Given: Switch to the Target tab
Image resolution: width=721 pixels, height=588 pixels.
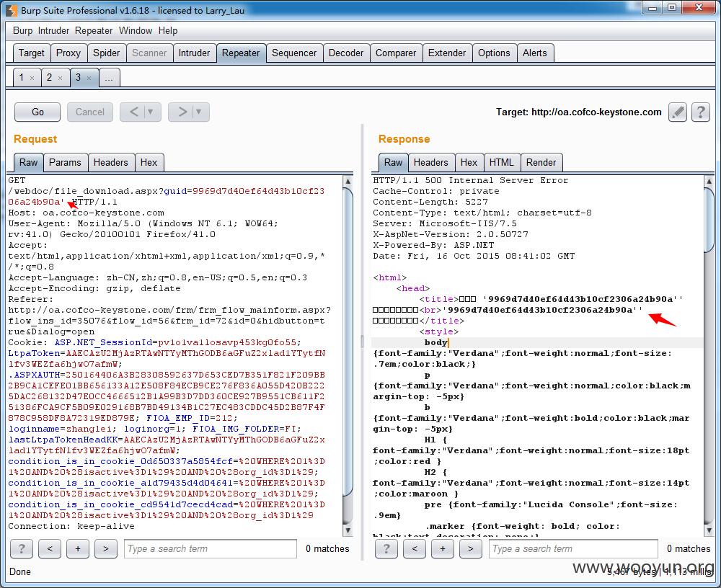Looking at the screenshot, I should point(31,53).
